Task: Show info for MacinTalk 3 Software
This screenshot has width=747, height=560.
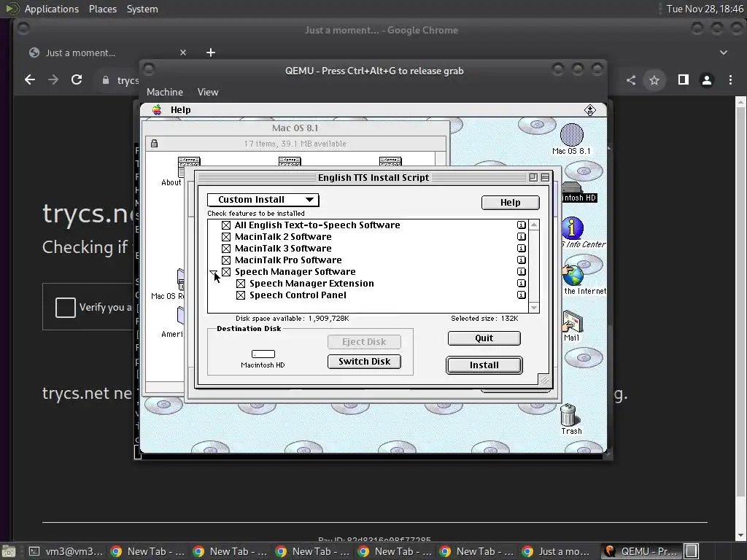Action: tap(521, 248)
